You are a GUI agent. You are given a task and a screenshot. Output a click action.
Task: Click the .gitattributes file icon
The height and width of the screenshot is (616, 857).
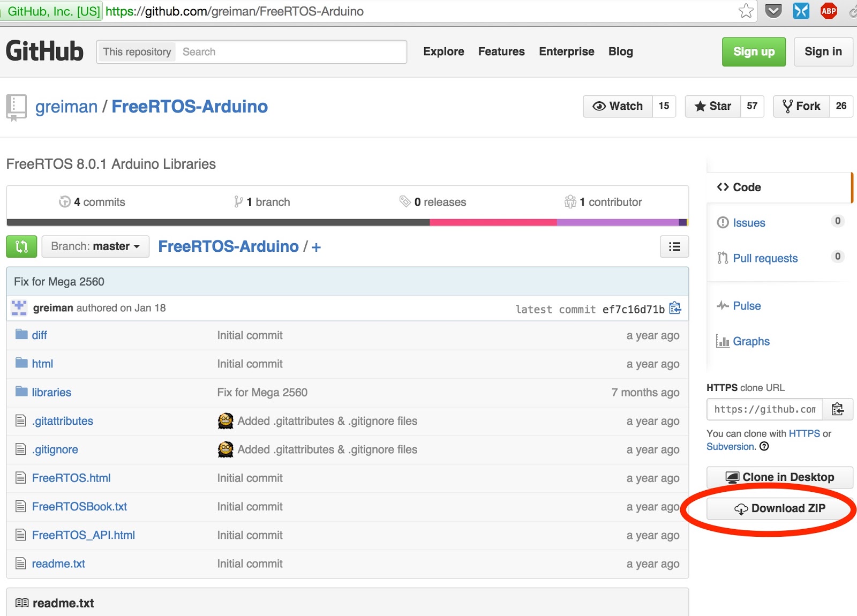pos(21,420)
